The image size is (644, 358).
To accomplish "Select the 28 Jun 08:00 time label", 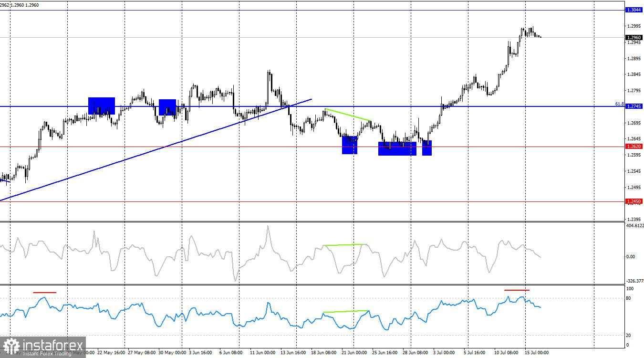I will (x=415, y=353).
